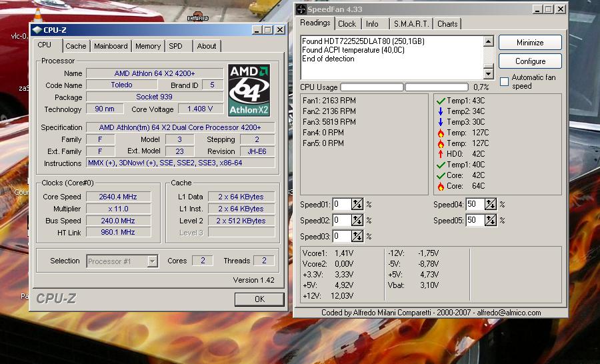Adjust the Speed01 spinner arrows

(357, 205)
